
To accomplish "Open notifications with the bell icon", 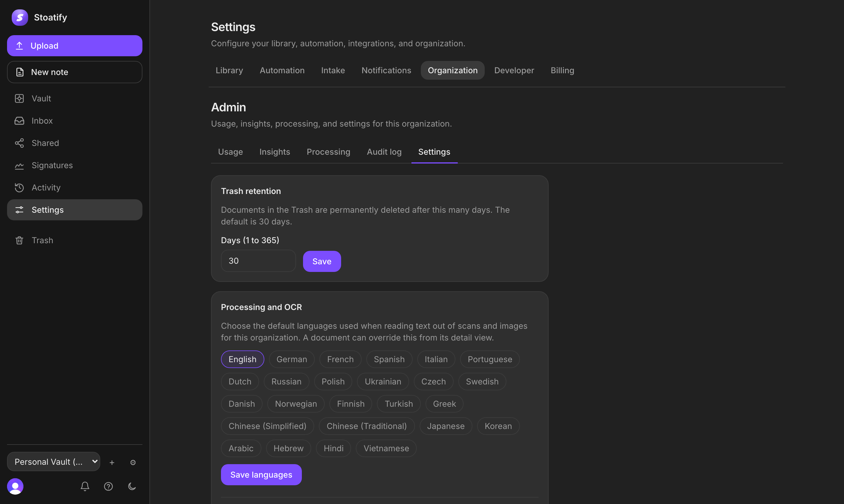I will click(x=85, y=486).
